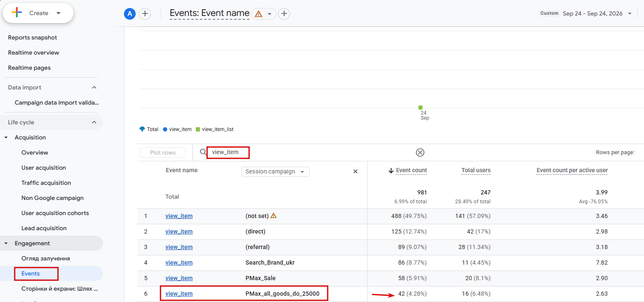Open Traffic acquisition report

click(46, 183)
